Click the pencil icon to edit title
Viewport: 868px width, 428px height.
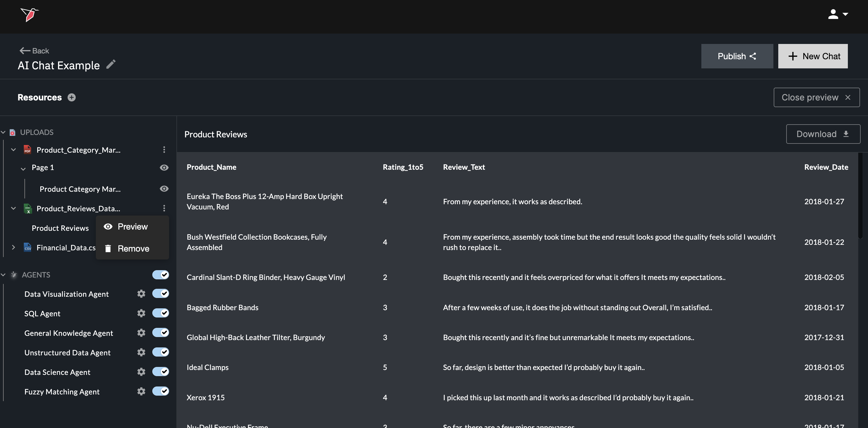111,64
